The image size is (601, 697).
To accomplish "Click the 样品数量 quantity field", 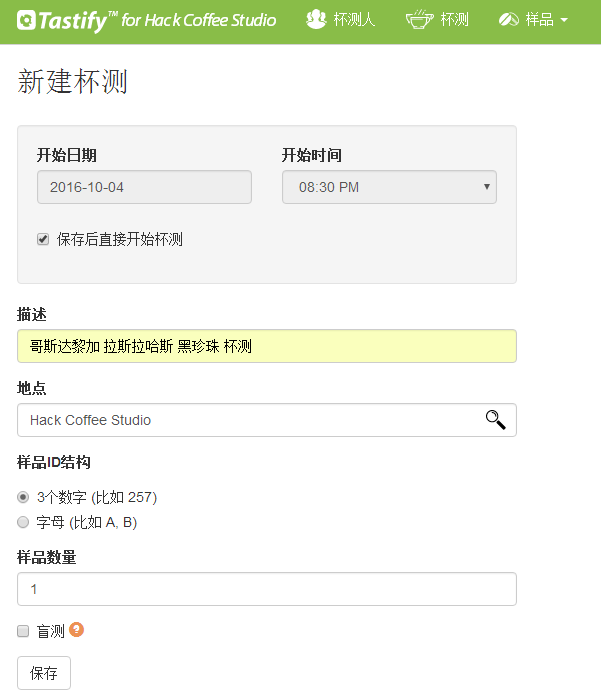I will pos(267,589).
